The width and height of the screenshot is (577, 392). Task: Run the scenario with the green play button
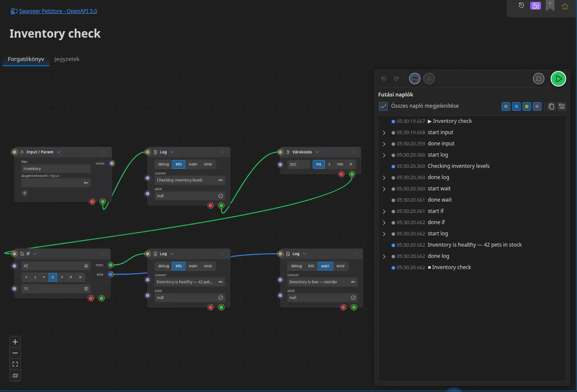(558, 79)
